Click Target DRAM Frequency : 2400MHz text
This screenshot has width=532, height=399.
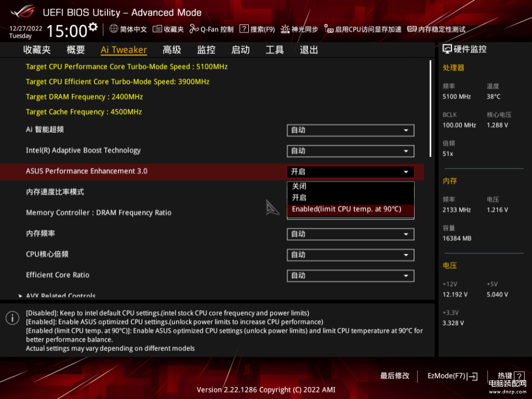pos(84,97)
